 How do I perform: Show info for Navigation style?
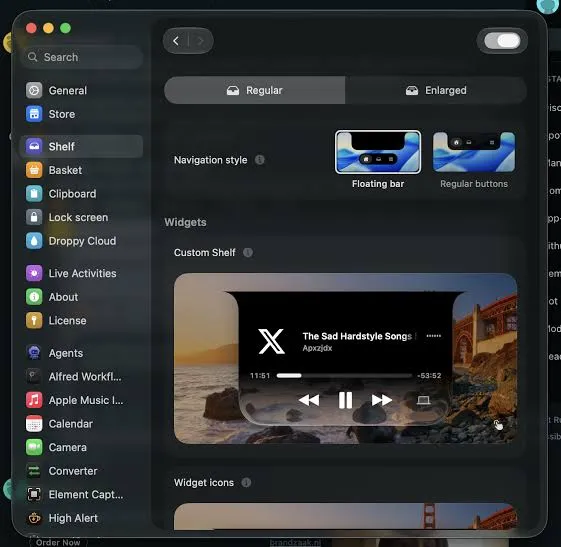coord(260,160)
